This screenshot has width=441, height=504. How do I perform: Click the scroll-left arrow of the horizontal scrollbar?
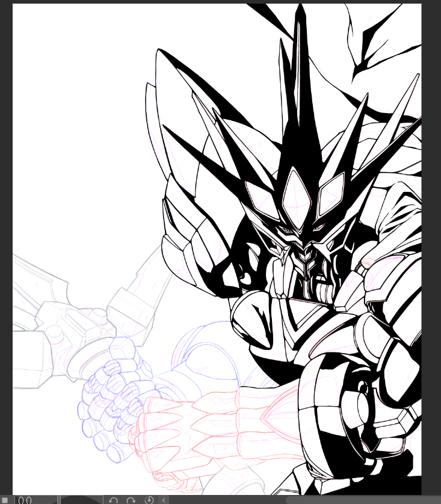(x=164, y=500)
